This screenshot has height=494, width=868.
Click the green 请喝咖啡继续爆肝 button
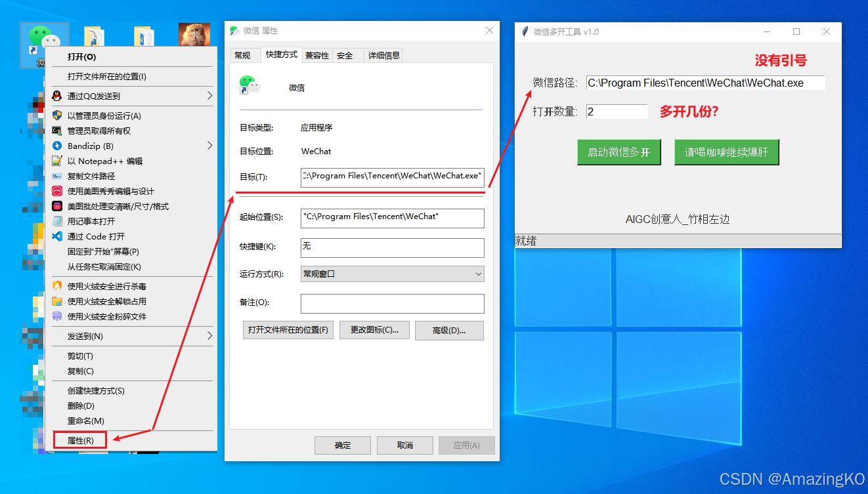[727, 152]
